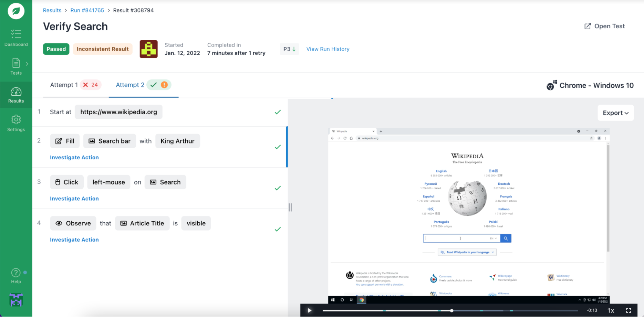This screenshot has height=318, width=644.
Task: Click the orange warning icon on Attempt 2
Action: point(164,85)
